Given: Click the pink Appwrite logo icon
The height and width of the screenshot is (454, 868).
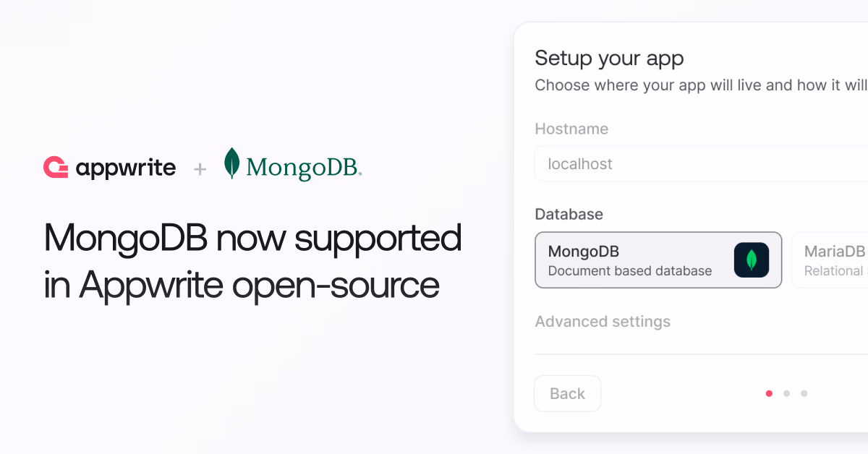Looking at the screenshot, I should pyautogui.click(x=56, y=168).
